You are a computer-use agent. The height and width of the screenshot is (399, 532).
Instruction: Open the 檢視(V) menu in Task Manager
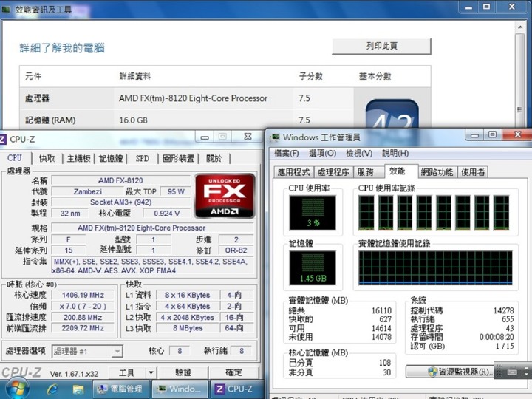pyautogui.click(x=359, y=154)
